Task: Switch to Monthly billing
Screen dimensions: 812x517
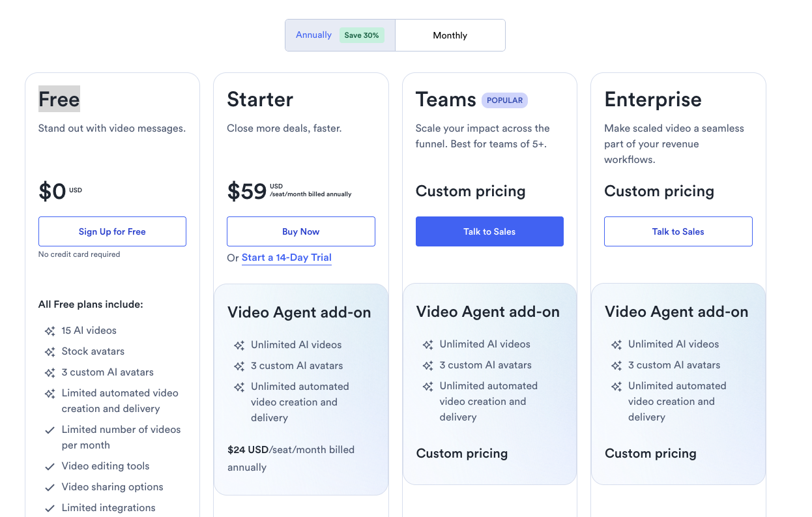Action: [450, 35]
